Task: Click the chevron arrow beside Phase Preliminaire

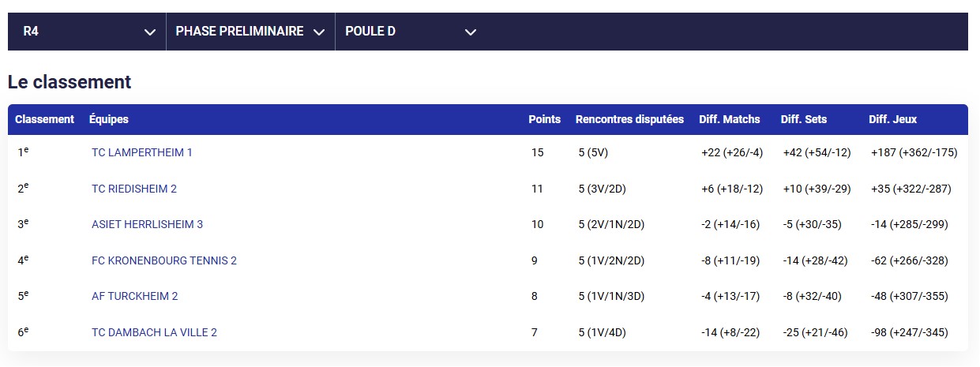Action: [319, 32]
